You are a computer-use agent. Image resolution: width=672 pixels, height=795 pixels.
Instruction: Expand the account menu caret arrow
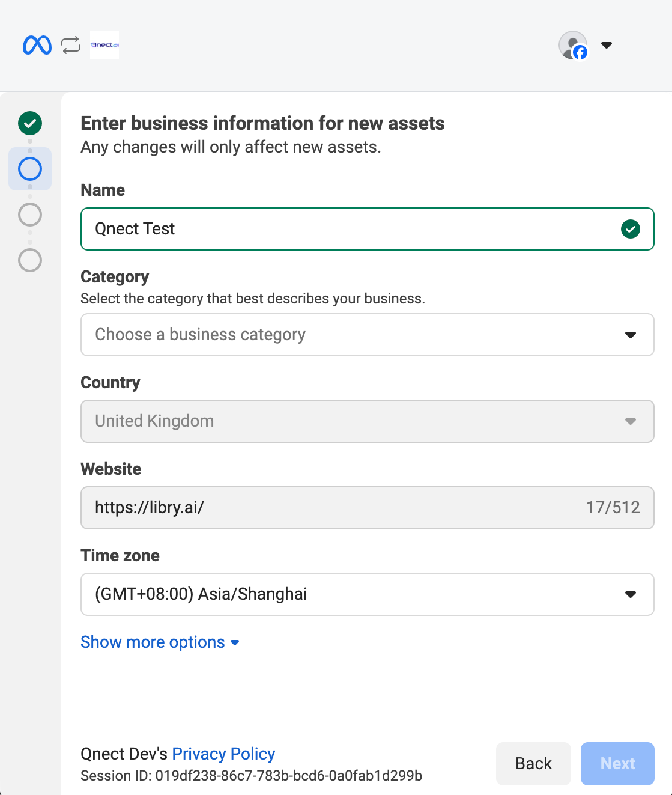tap(607, 45)
